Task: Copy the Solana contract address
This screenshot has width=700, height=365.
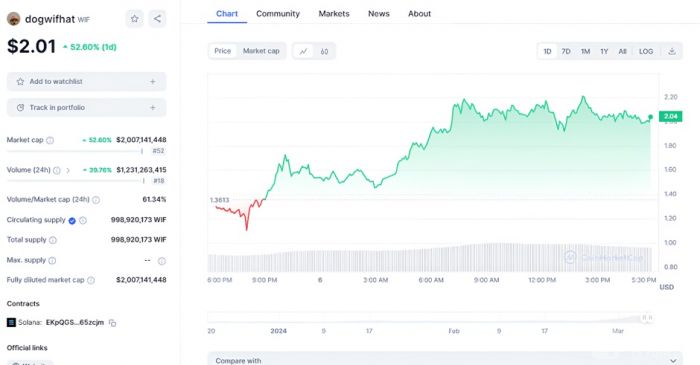Action: coord(112,323)
